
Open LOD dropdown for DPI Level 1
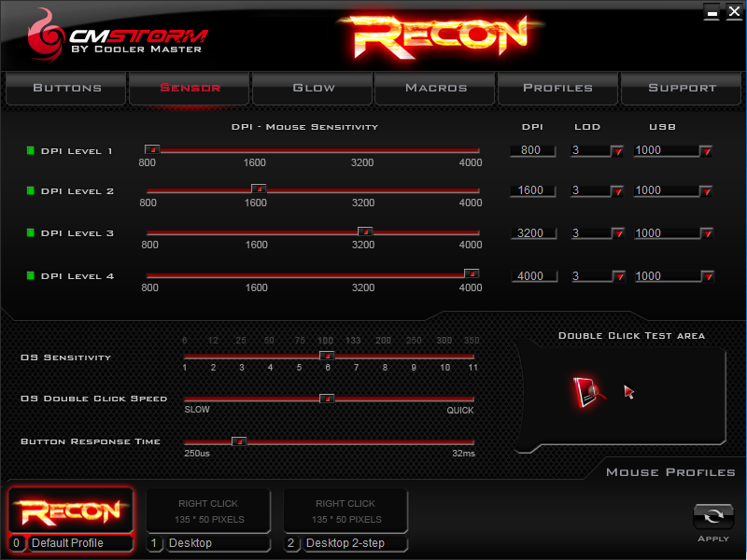click(x=617, y=151)
